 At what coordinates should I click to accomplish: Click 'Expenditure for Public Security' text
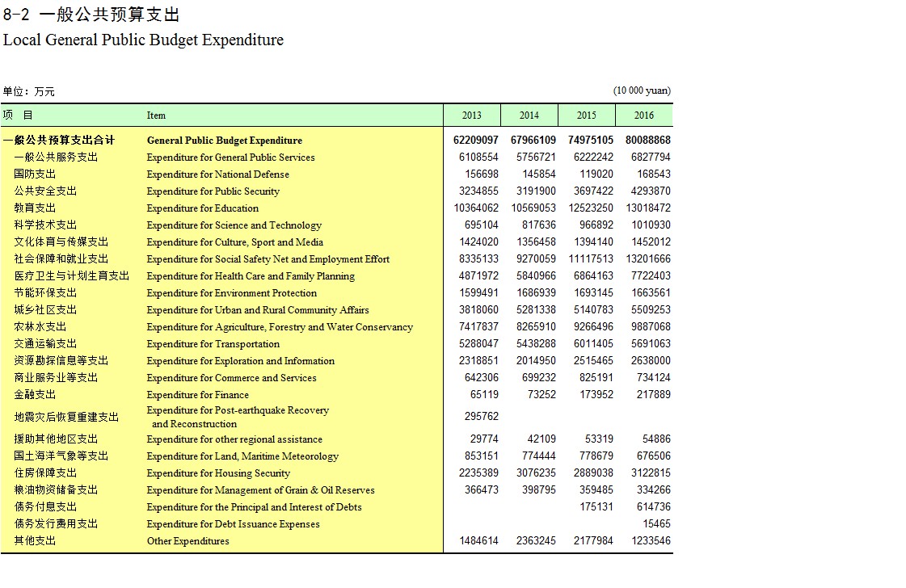click(x=213, y=191)
